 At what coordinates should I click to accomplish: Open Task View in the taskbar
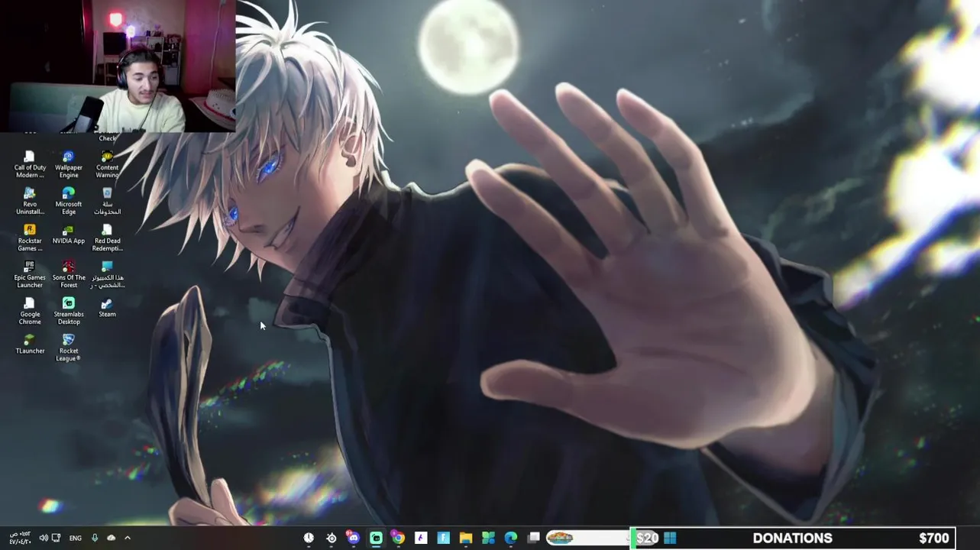(x=533, y=538)
